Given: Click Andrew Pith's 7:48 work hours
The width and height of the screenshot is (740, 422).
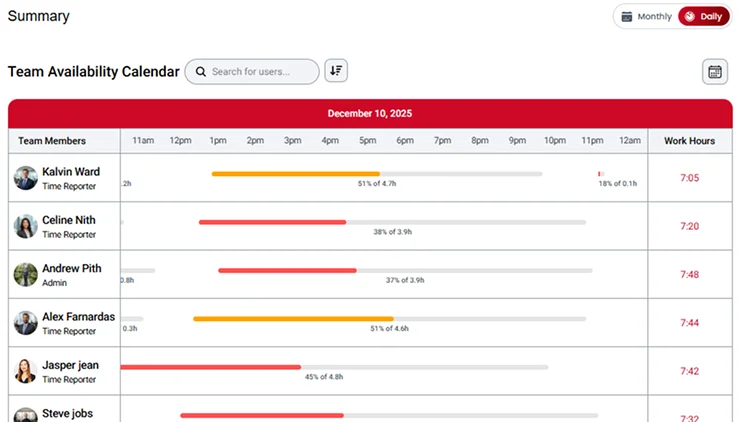Looking at the screenshot, I should pyautogui.click(x=689, y=275).
